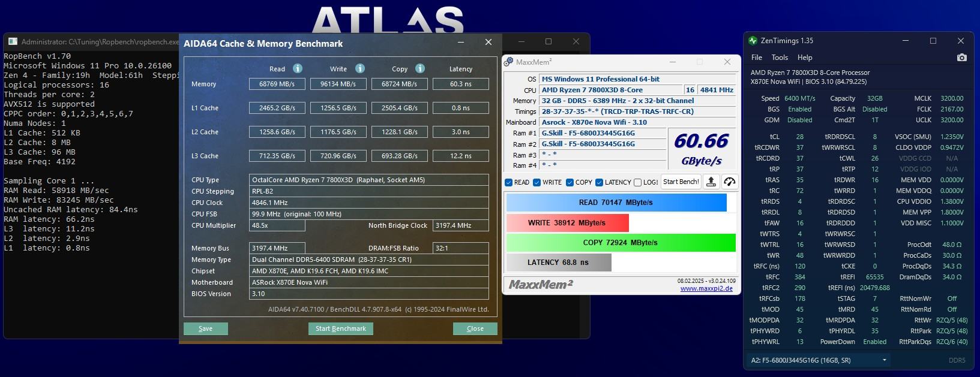Screen dimensions: 980x377
Task: Open the Tools menu in ZenTimings
Action: click(780, 58)
